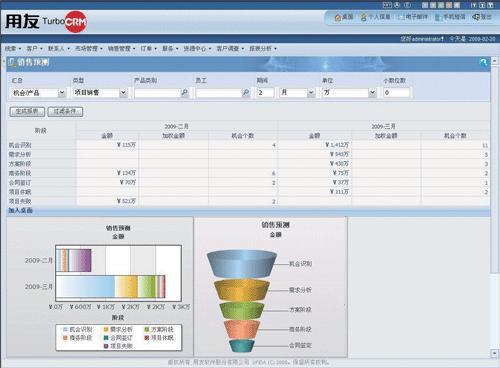The width and height of the screenshot is (500, 368).
Task: Open the 市场管理 menu
Action: (x=88, y=49)
